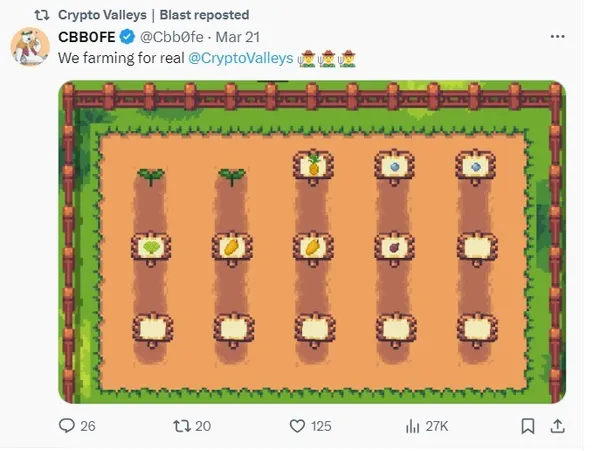Click the blue verified badge
The height and width of the screenshot is (451, 600).
(127, 37)
